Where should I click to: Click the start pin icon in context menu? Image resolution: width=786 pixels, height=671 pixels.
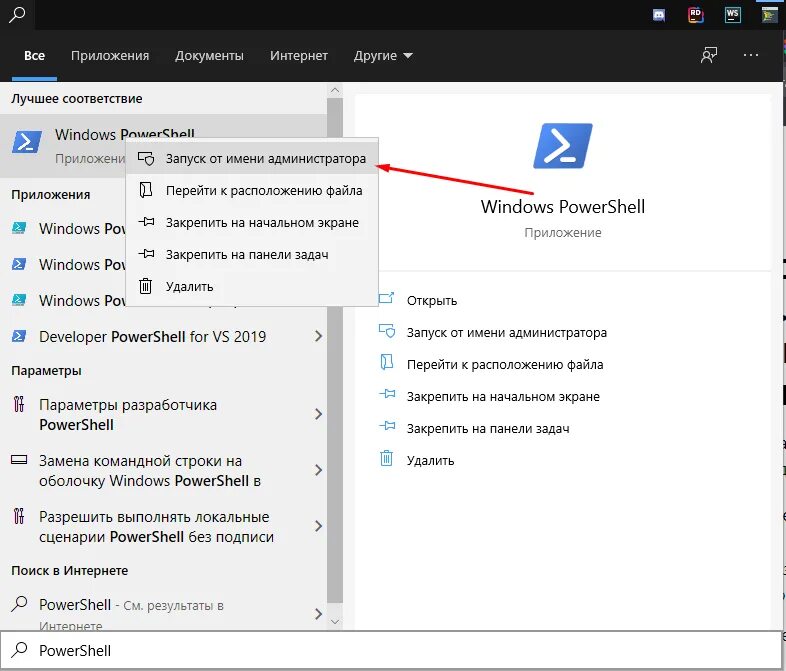coord(146,221)
